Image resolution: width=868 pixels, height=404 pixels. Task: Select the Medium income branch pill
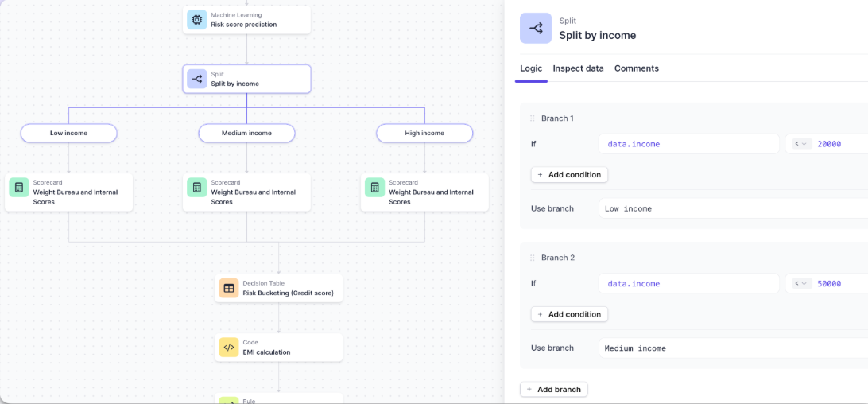(247, 133)
